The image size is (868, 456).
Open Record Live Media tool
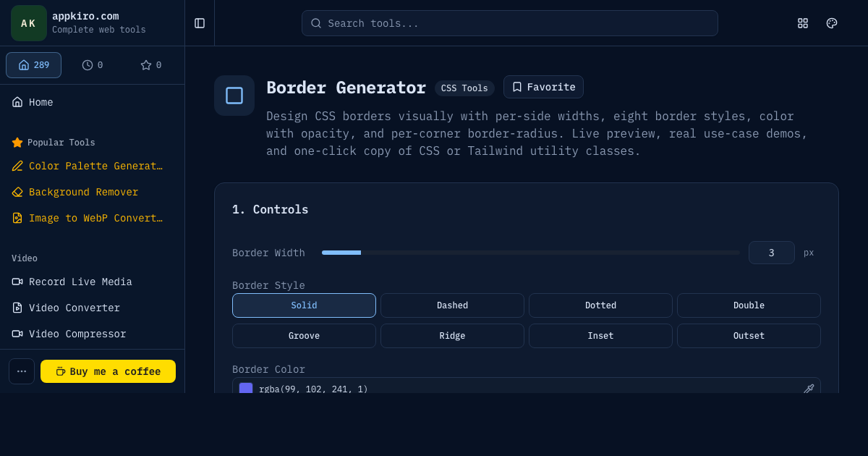pos(93,282)
